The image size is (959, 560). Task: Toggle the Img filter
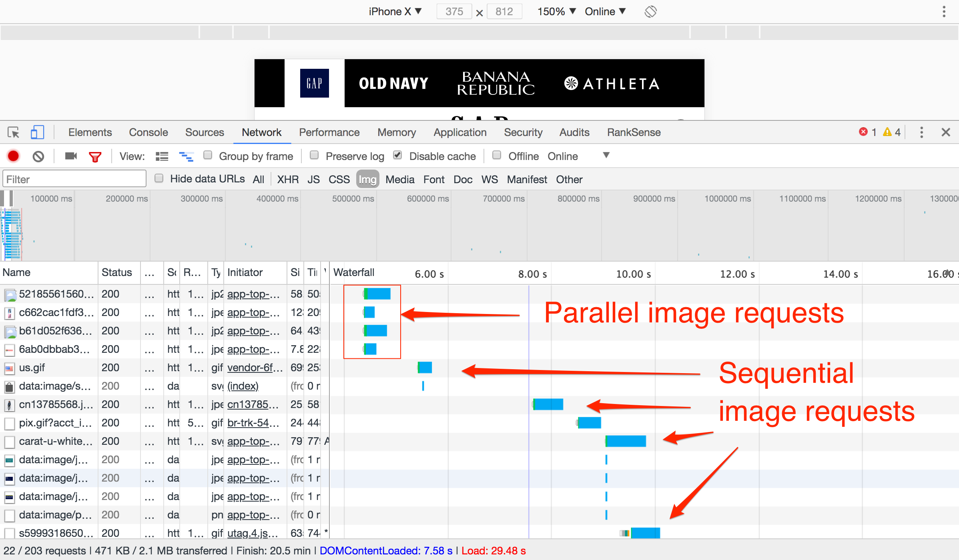367,179
